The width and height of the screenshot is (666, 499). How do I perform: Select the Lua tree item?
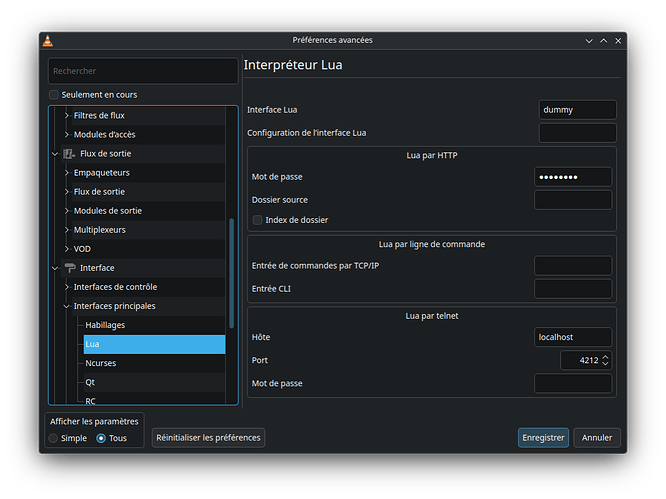pyautogui.click(x=155, y=344)
